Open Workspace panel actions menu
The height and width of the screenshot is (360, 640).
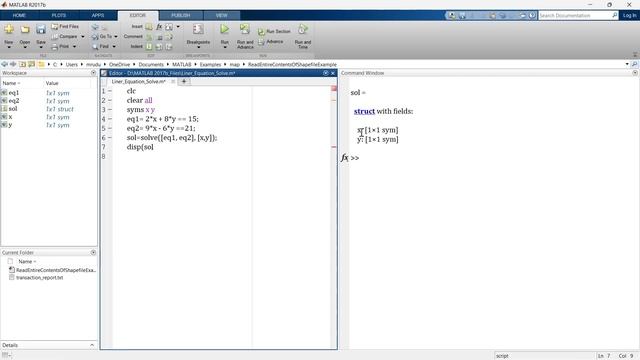(93, 73)
